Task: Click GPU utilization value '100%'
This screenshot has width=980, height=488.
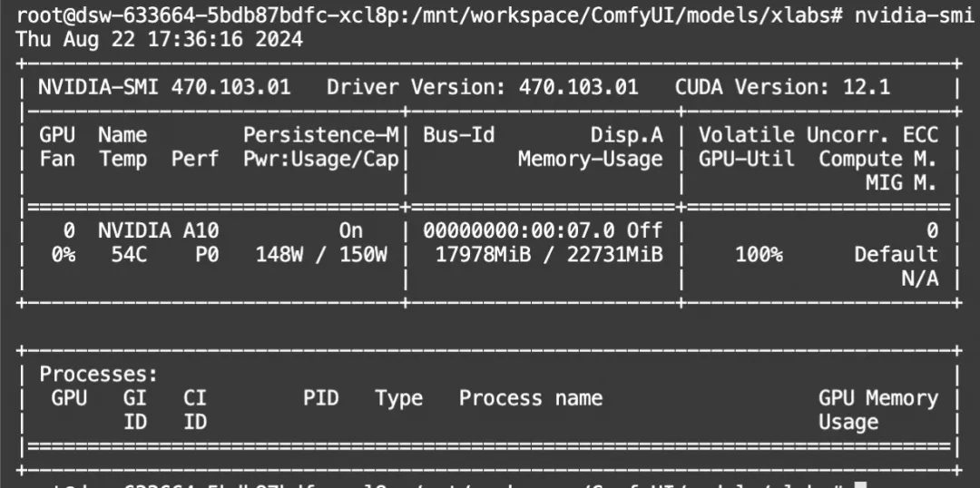Action: tap(759, 255)
